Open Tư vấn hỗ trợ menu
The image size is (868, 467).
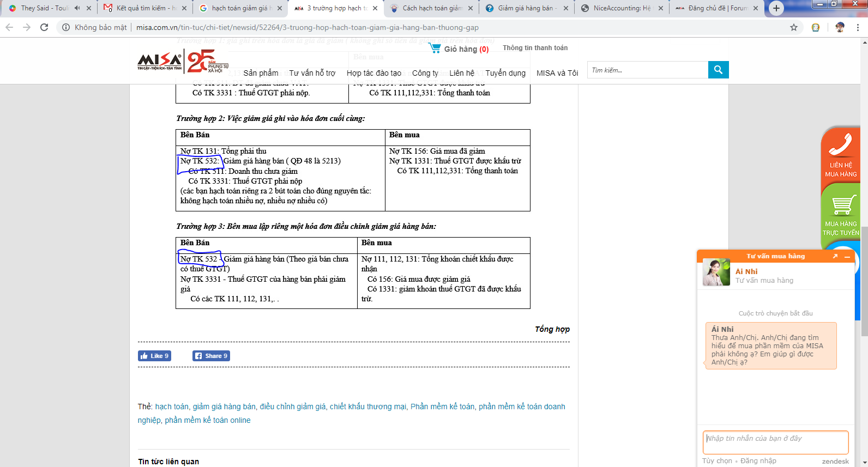click(x=312, y=73)
